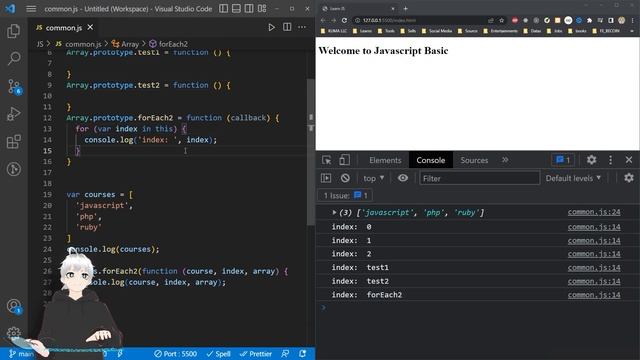Toggle primary side bar layout icon
The width and height of the screenshot is (640, 360).
pyautogui.click(x=223, y=9)
